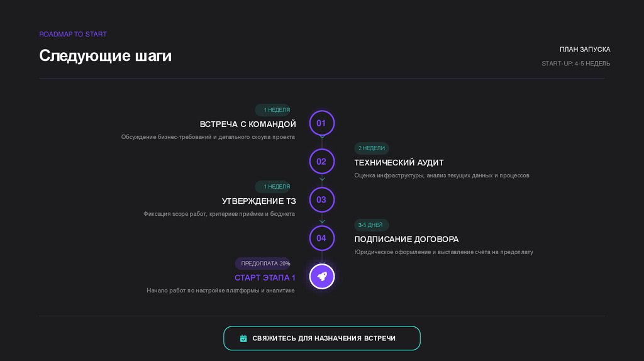This screenshot has width=644, height=361.
Task: Click the 'СТАРТ ЭТАПА 1' purple title
Action: pyautogui.click(x=265, y=277)
